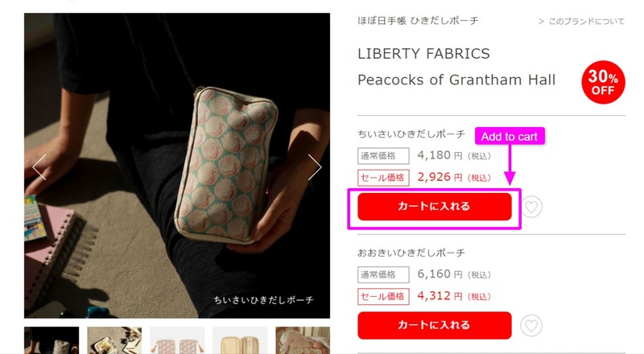The height and width of the screenshot is (354, 644).
Task: Click the Peacocks of Grantham Hall title
Action: pyautogui.click(x=456, y=80)
